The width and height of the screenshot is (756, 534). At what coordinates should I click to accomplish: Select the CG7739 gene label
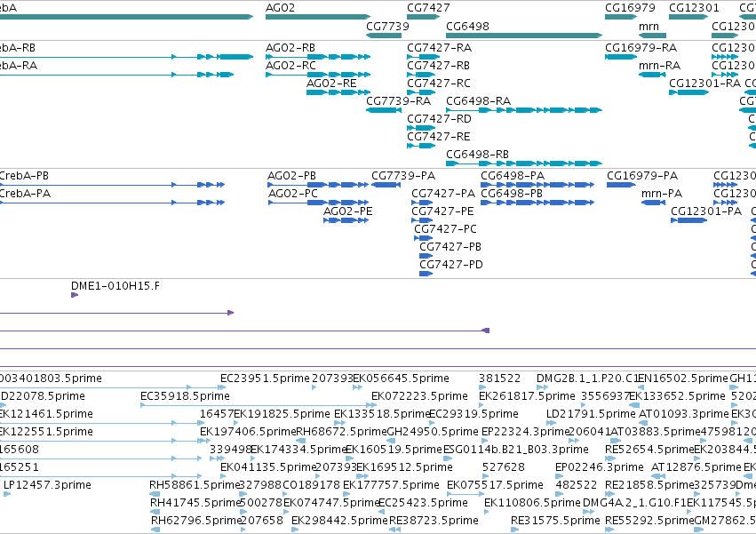tap(387, 26)
